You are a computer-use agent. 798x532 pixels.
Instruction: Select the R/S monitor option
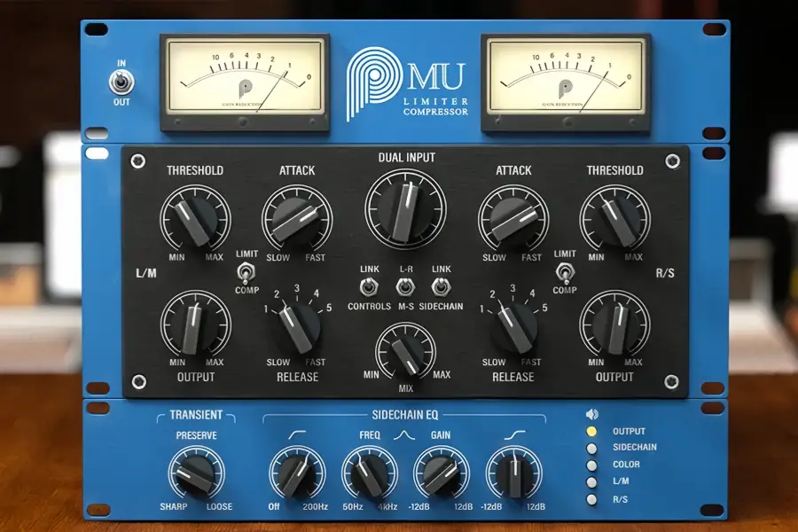point(591,499)
